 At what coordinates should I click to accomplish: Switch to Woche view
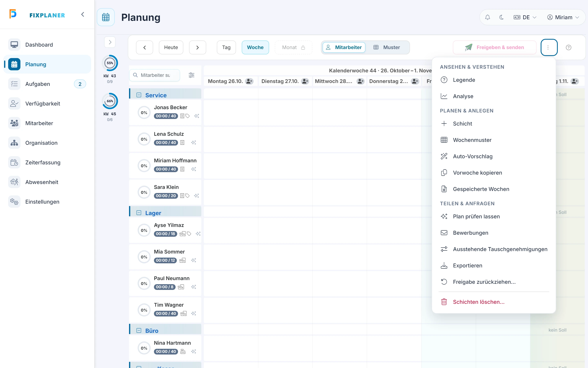[255, 47]
